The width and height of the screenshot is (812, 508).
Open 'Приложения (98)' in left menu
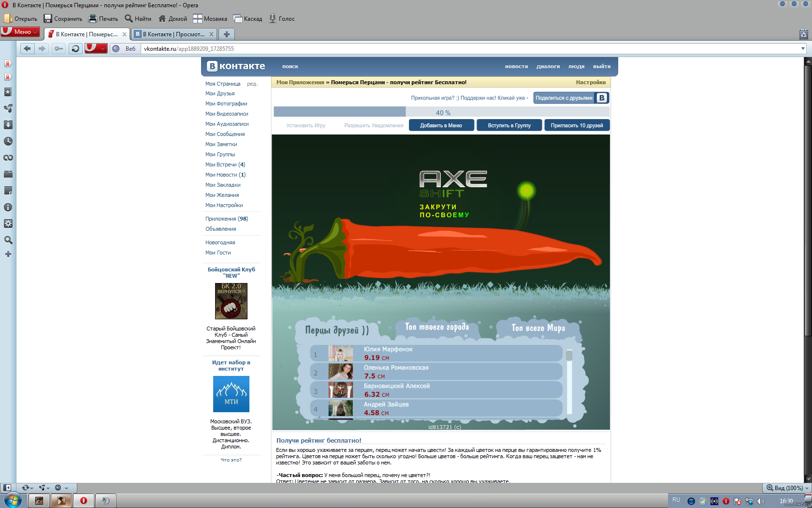pyautogui.click(x=227, y=219)
